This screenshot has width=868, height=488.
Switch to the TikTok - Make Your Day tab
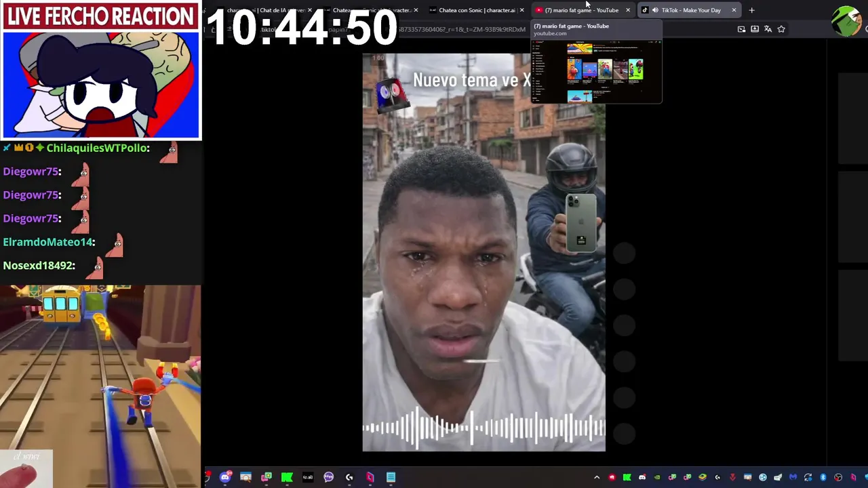point(690,10)
